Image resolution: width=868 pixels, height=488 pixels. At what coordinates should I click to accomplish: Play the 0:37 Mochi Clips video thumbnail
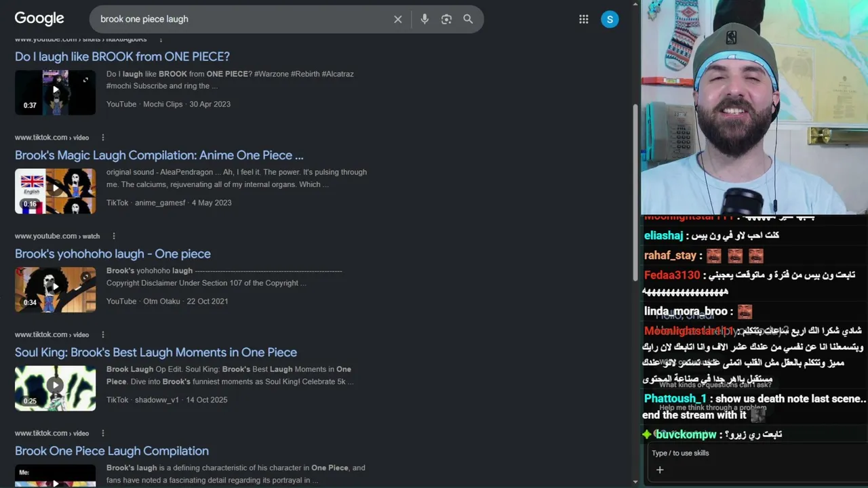pos(55,92)
